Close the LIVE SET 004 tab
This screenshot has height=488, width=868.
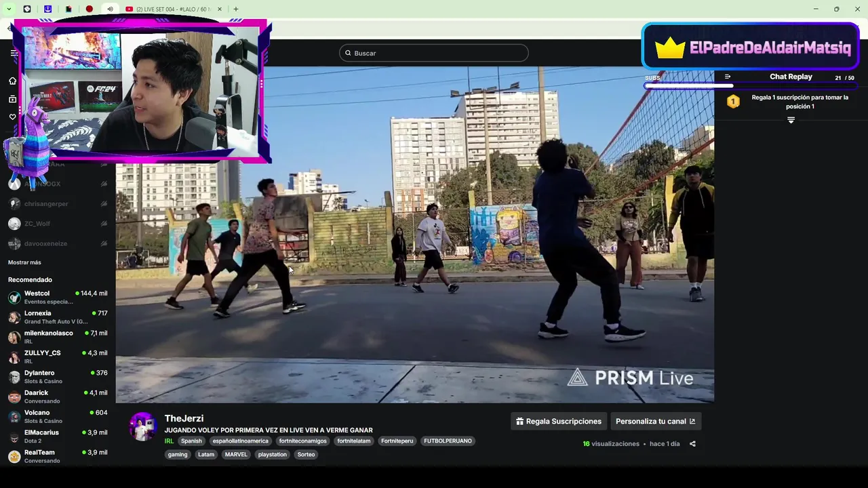coord(221,9)
